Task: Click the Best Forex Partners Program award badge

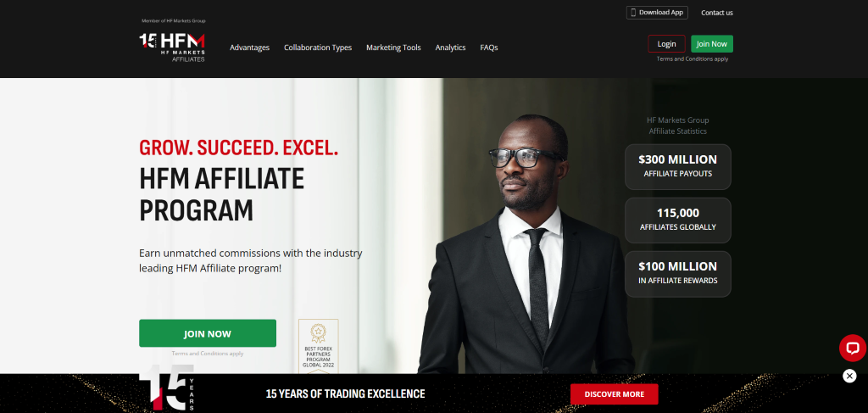Action: click(319, 346)
